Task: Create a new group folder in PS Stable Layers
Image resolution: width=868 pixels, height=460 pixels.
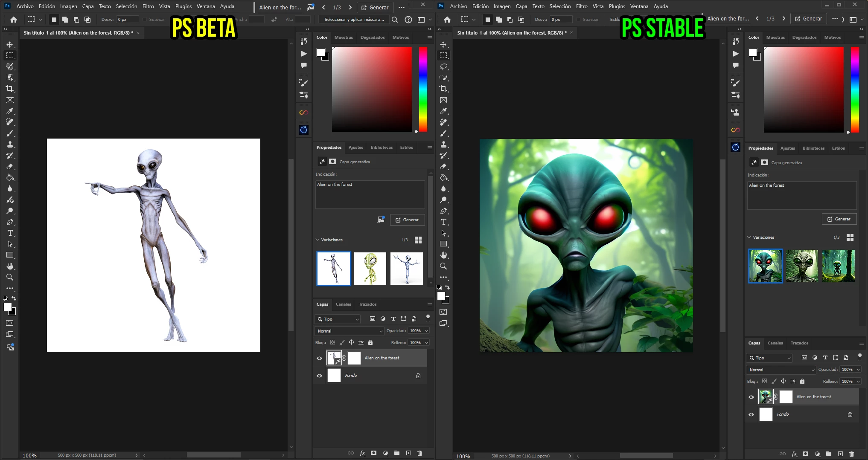Action: tap(829, 454)
